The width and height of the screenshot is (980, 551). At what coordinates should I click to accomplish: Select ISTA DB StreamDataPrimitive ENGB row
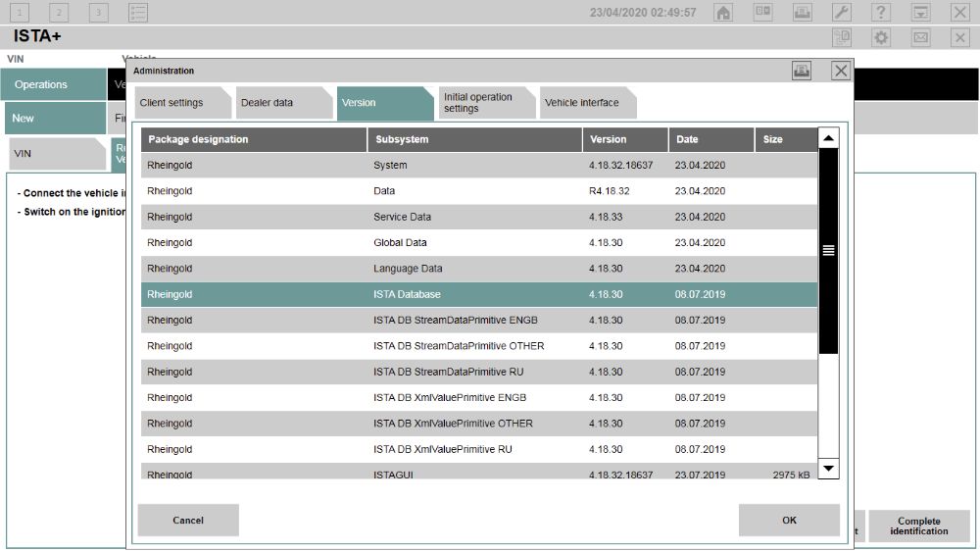click(x=479, y=321)
